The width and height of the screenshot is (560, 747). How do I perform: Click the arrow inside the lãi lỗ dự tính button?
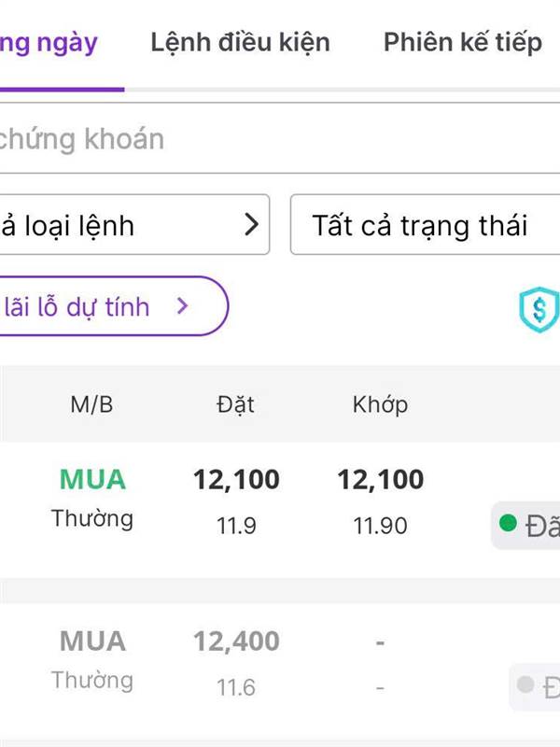(183, 305)
